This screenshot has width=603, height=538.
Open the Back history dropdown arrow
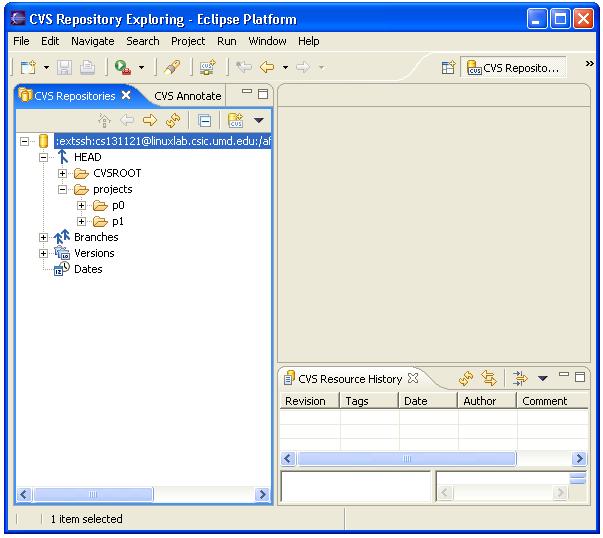[285, 68]
